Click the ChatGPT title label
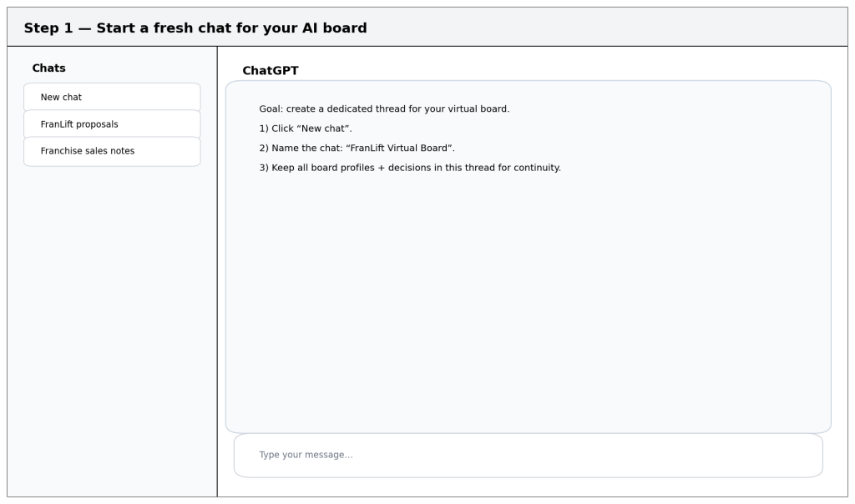This screenshot has height=504, width=855. [261, 70]
